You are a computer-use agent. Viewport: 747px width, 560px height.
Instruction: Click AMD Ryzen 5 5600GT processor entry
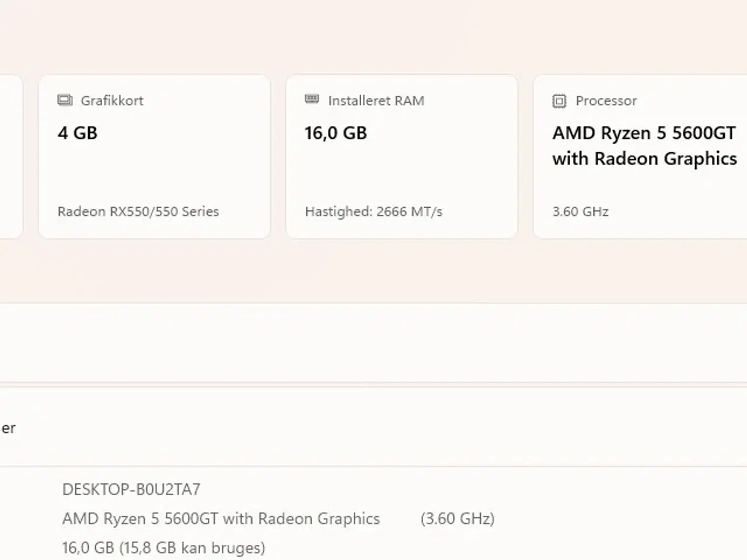[221, 518]
